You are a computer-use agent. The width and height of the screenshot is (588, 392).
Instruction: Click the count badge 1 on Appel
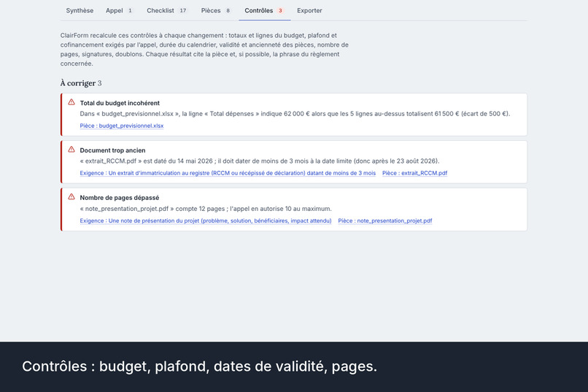pyautogui.click(x=130, y=10)
